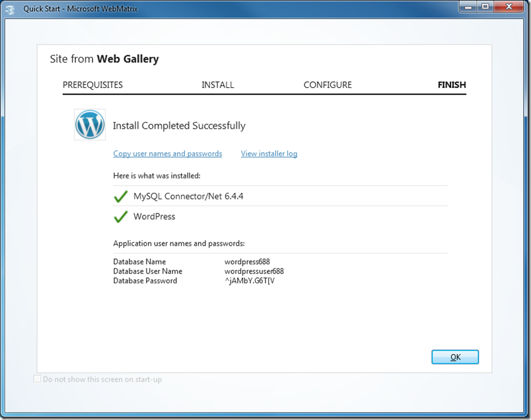Screen dimensions: 531x420
Task: Copy user names and passwords link
Action: coord(168,153)
